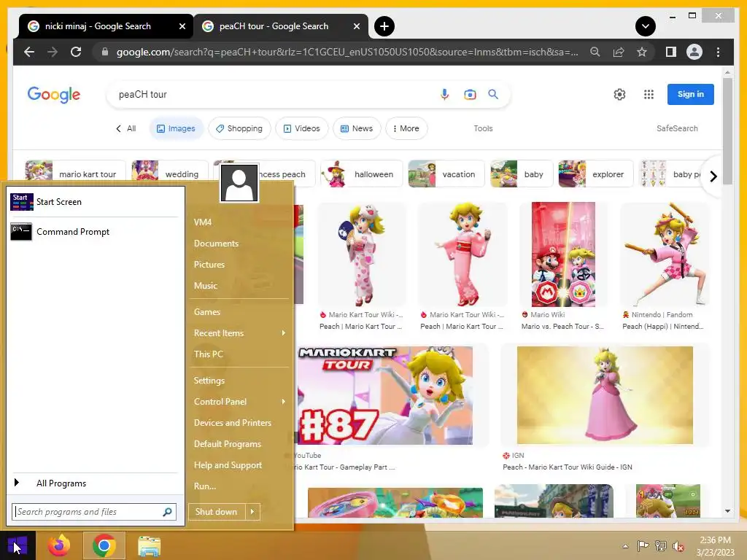The width and height of the screenshot is (747, 560).
Task: Click the user account picture in Start menu
Action: click(239, 183)
